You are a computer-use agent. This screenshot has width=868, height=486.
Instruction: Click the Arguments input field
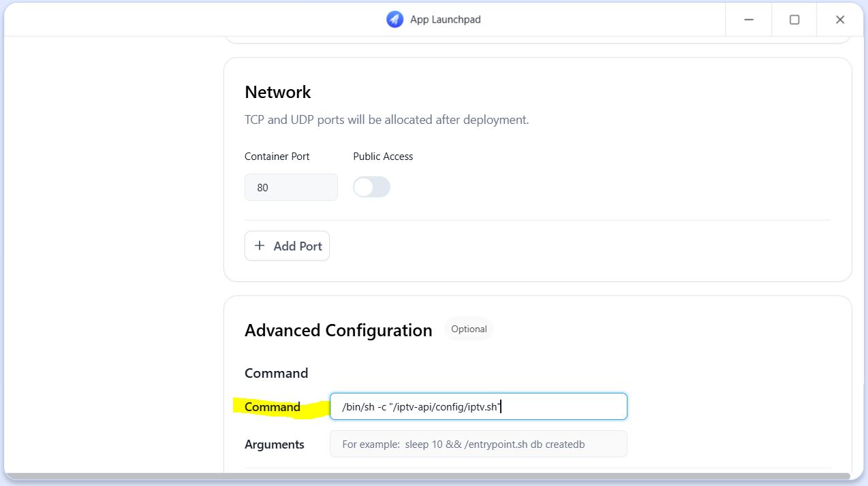pos(478,444)
